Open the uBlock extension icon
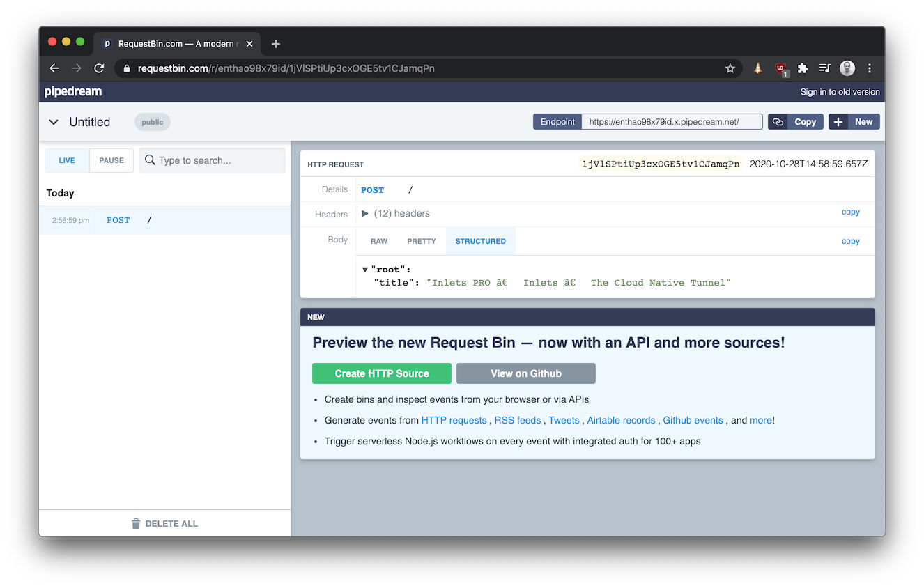 (780, 69)
